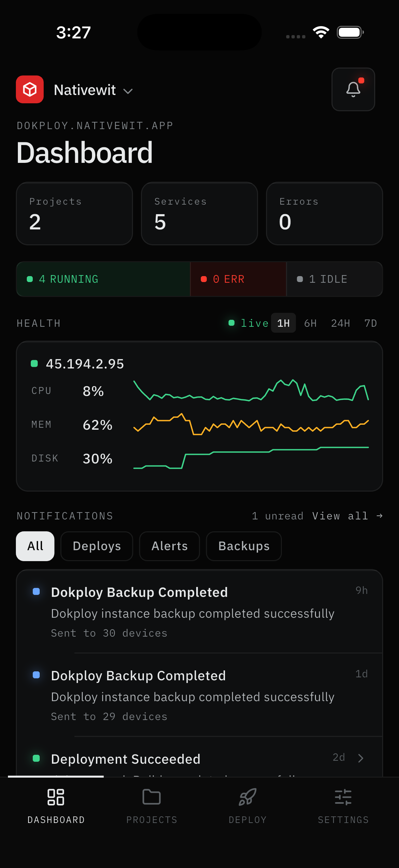Select the 6H time range

click(x=310, y=323)
